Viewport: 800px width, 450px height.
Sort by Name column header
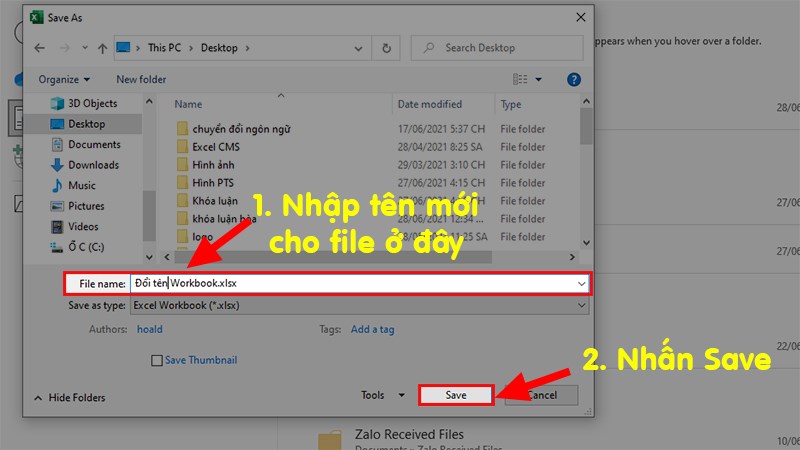(188, 104)
